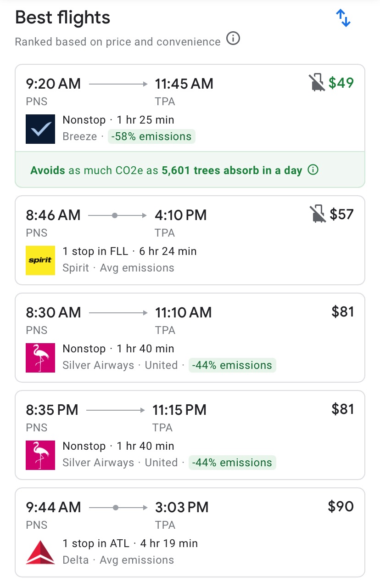Click the Delta airline logo
Image resolution: width=380 pixels, height=588 pixels.
[40, 553]
